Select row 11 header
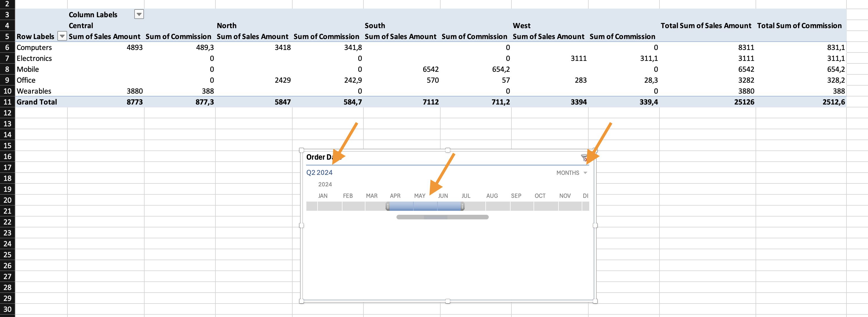 tap(7, 102)
